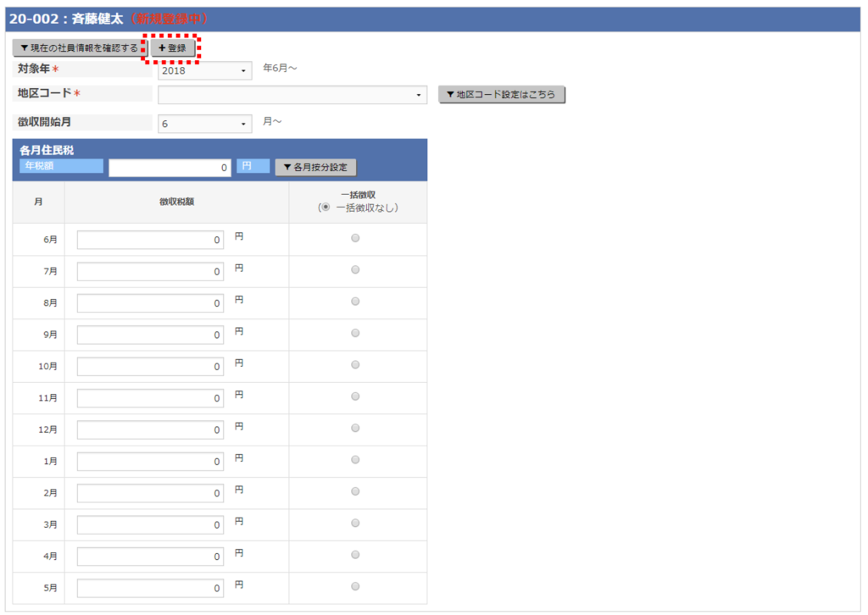This screenshot has height=615, width=868.
Task: Select 一括徴収 radio for 11月
Action: coord(355,396)
